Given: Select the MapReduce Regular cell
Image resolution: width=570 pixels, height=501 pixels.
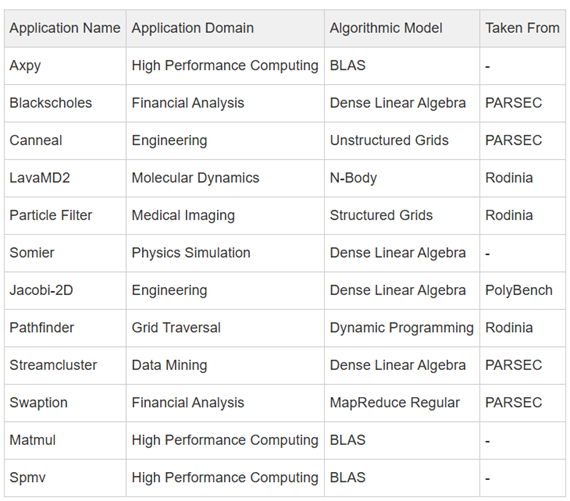Looking at the screenshot, I should pos(395,403).
